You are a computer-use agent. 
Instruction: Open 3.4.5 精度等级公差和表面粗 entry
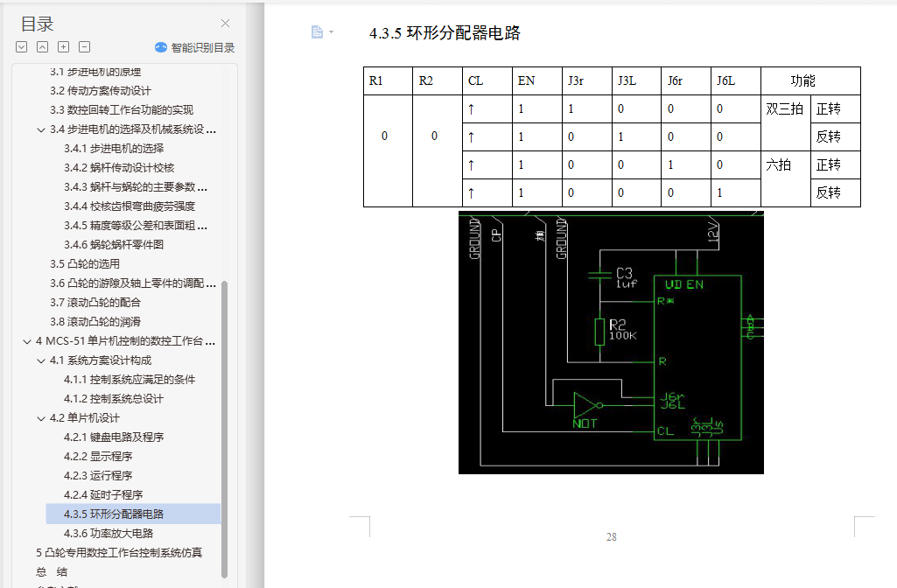coord(136,226)
